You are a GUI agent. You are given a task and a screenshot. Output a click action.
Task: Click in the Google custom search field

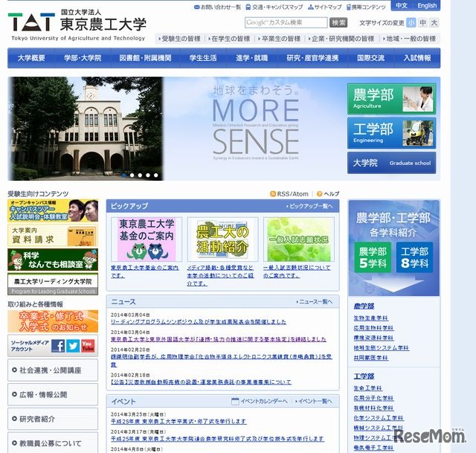(x=286, y=22)
